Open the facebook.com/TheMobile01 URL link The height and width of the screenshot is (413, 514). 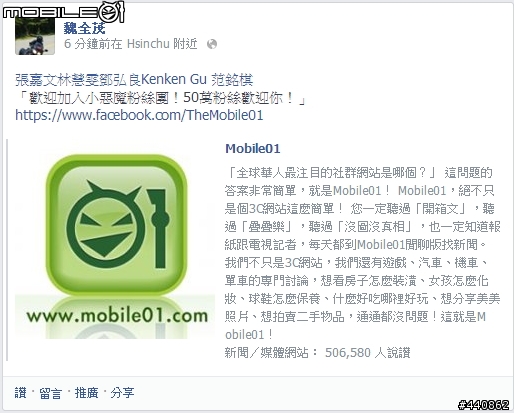pos(139,115)
